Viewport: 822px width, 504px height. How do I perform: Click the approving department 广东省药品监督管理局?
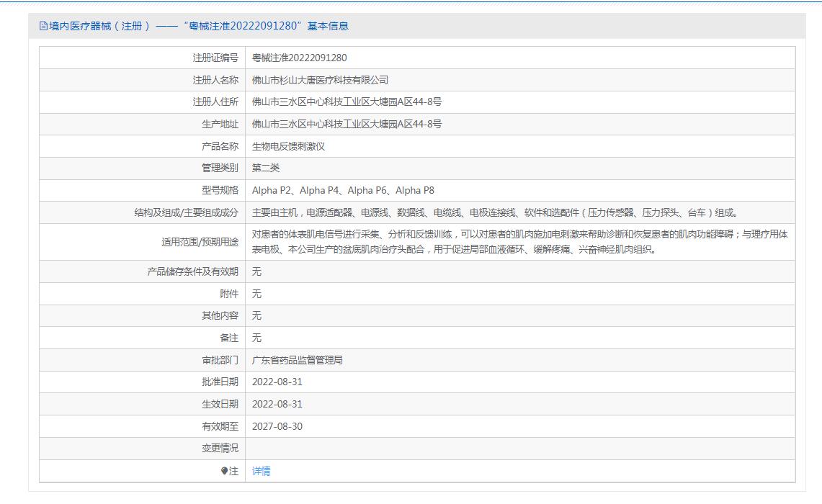tap(297, 360)
